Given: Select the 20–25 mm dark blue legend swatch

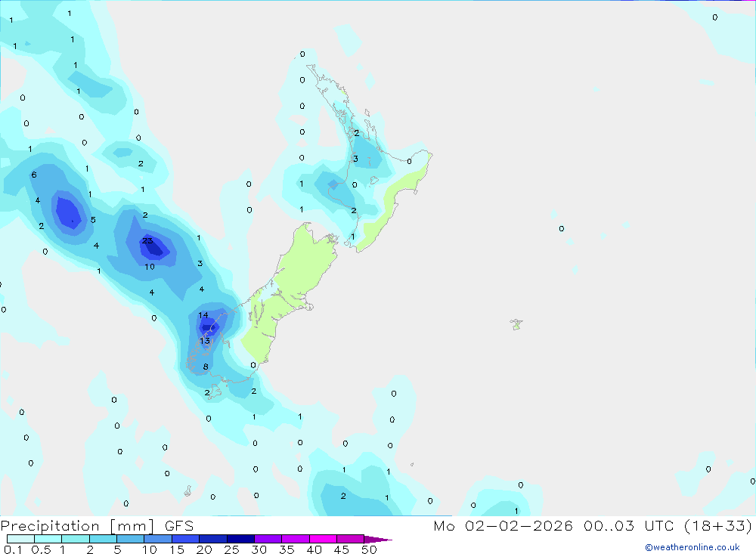Looking at the screenshot, I should pyautogui.click(x=213, y=539).
